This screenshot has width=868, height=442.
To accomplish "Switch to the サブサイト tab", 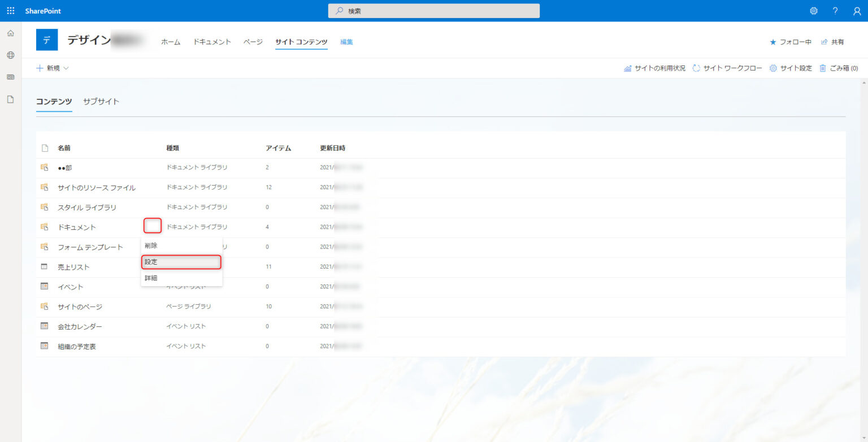I will (101, 102).
